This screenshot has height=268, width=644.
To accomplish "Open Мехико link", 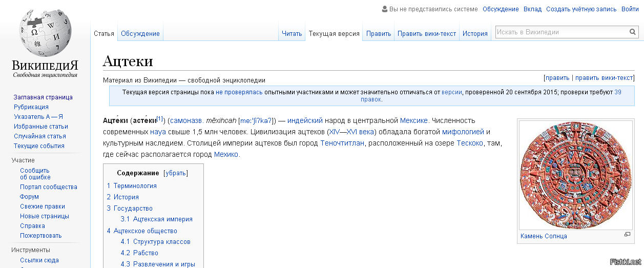I will 226,155.
